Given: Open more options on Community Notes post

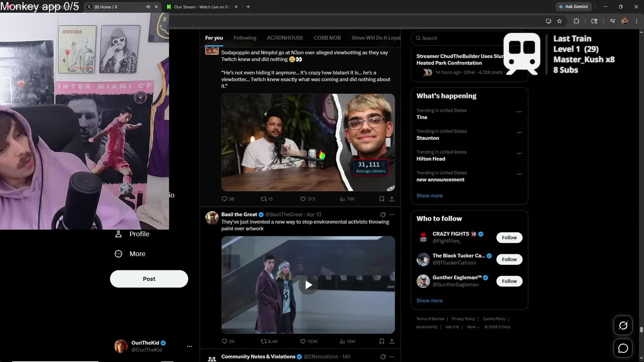Looking at the screenshot, I should 392,357.
